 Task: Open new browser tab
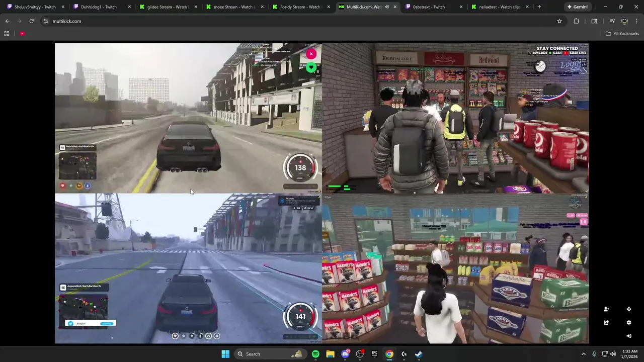click(x=539, y=7)
